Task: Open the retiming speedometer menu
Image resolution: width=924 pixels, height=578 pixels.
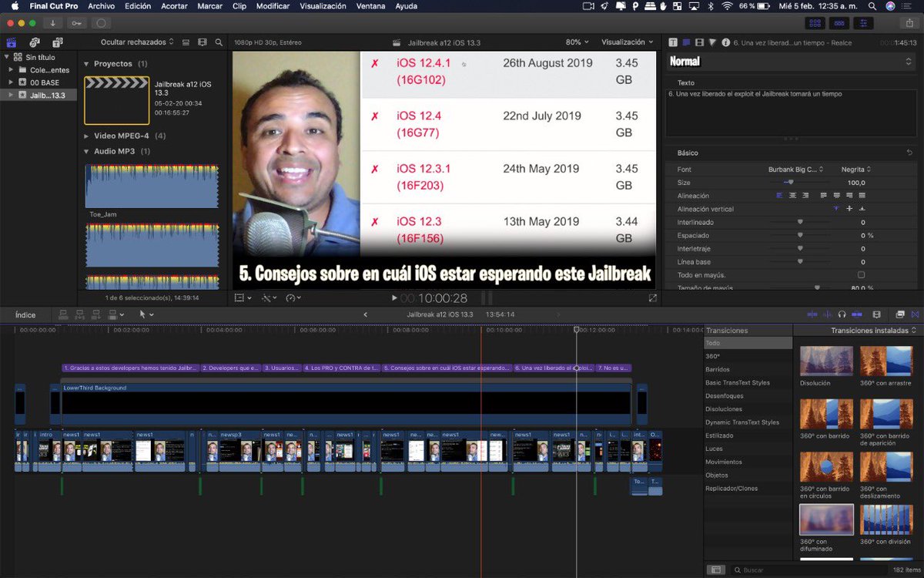Action: click(x=293, y=297)
